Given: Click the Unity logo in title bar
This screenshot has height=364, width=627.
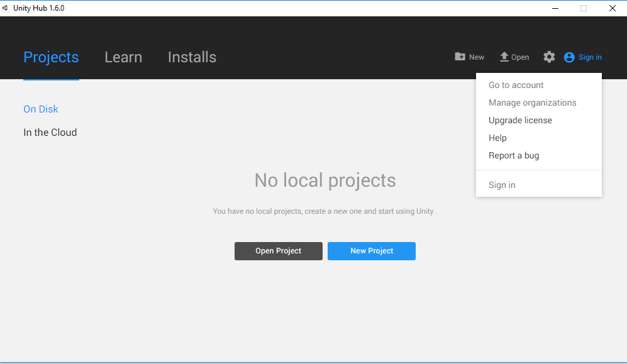Looking at the screenshot, I should tap(5, 8).
